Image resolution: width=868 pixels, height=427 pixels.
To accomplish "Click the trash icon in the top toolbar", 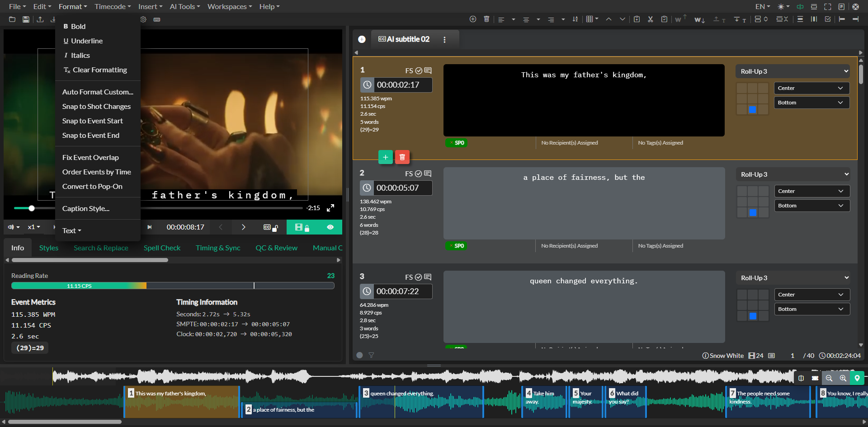I will pyautogui.click(x=486, y=19).
